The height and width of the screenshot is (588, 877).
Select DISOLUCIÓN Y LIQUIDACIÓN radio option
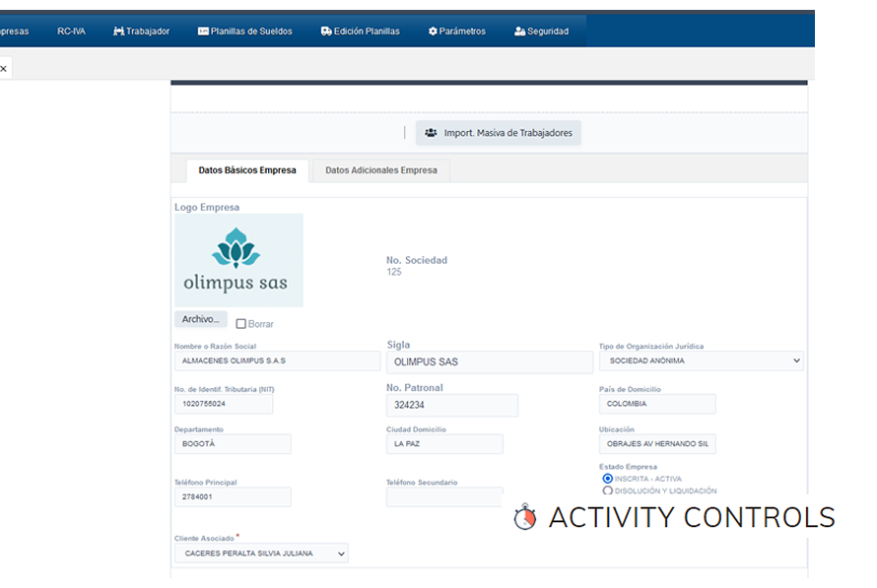tap(607, 490)
